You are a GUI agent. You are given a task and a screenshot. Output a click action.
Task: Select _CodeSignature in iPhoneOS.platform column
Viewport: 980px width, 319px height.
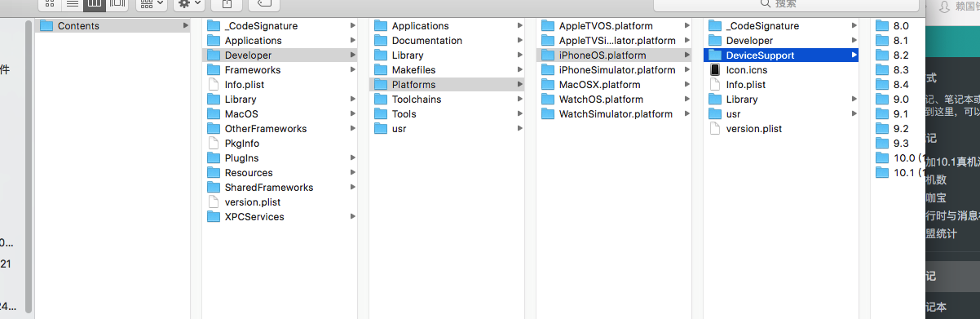pos(781,26)
